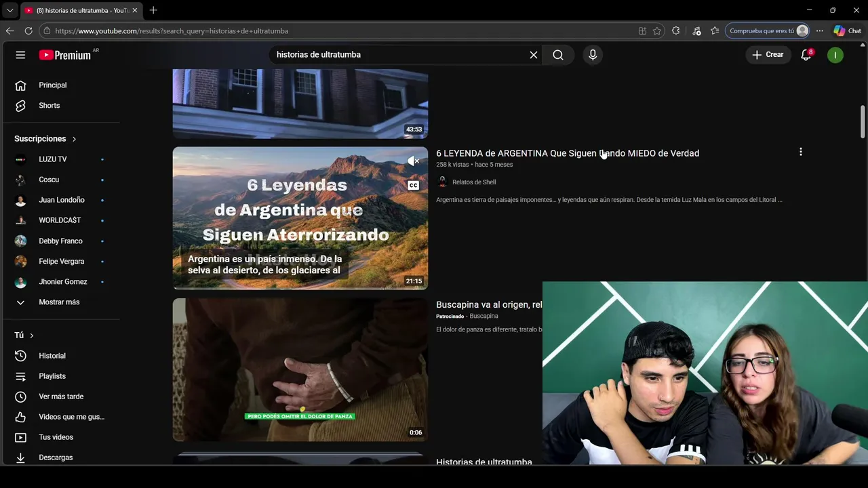This screenshot has height=488, width=868.
Task: Expand the Suscripciones section
Action: click(x=45, y=139)
